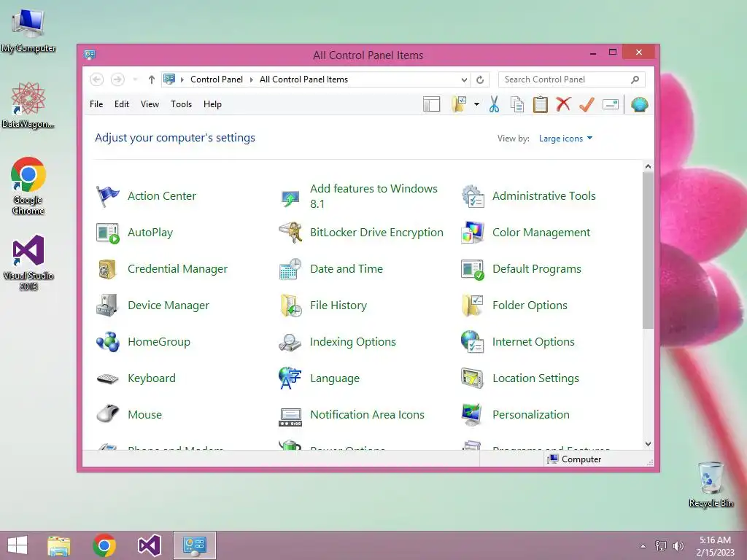This screenshot has height=560, width=747.
Task: Click the Notification Area Icons link text
Action: pos(368,415)
